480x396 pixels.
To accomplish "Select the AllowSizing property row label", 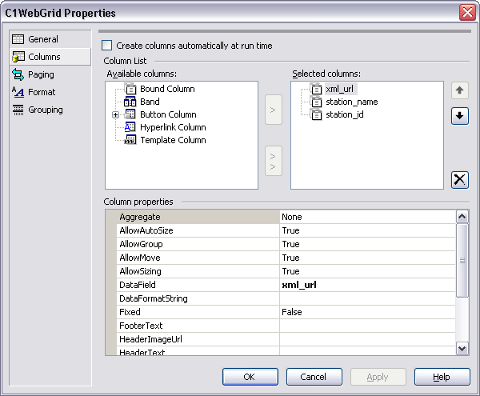I will 140,271.
